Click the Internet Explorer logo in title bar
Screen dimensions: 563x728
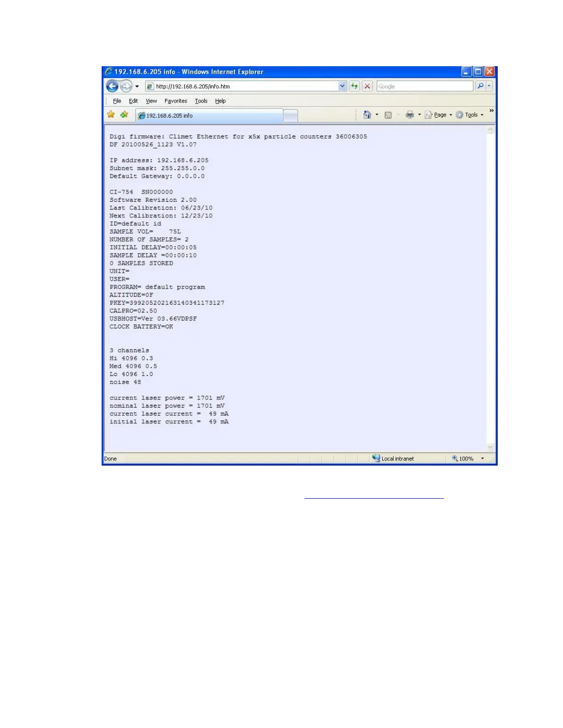pyautogui.click(x=109, y=71)
